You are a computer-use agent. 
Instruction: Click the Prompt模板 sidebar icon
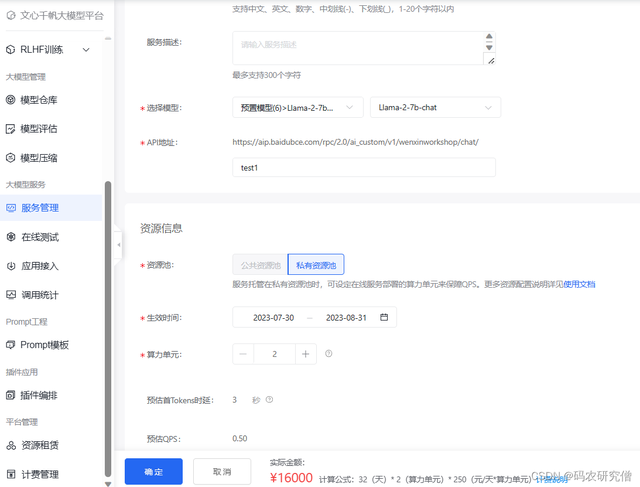click(x=11, y=345)
